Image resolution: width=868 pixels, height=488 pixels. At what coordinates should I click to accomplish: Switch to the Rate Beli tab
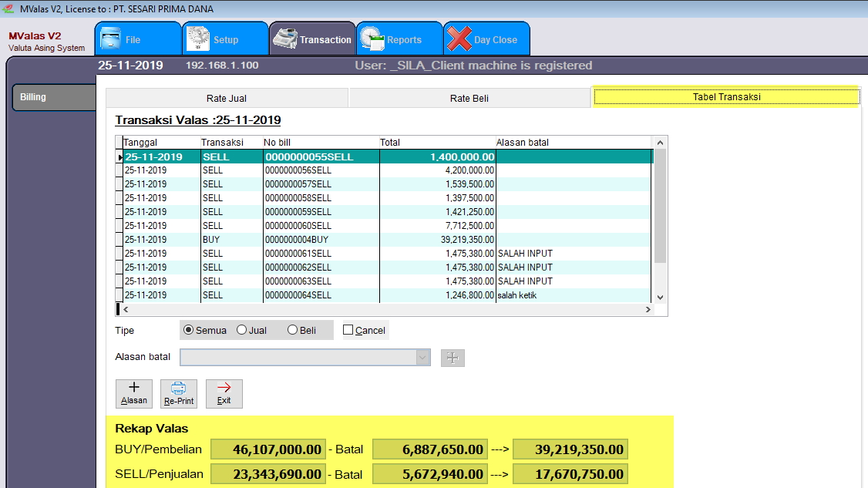pos(469,98)
